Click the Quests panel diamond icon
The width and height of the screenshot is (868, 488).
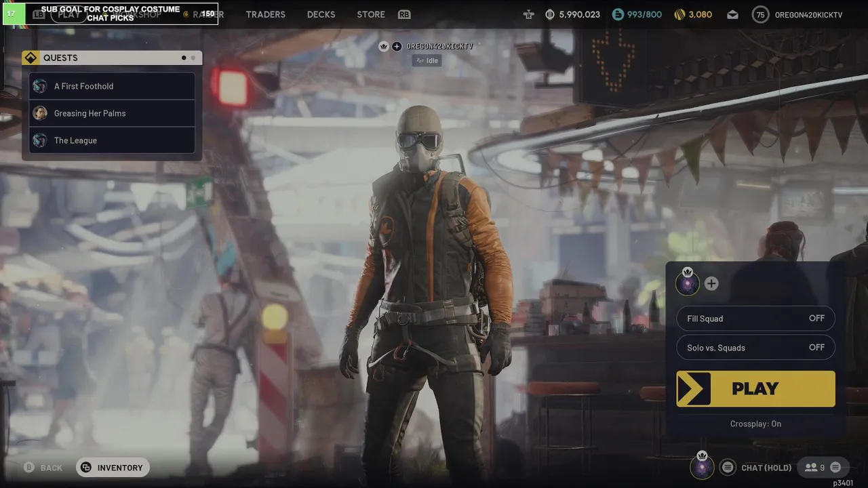(x=30, y=58)
